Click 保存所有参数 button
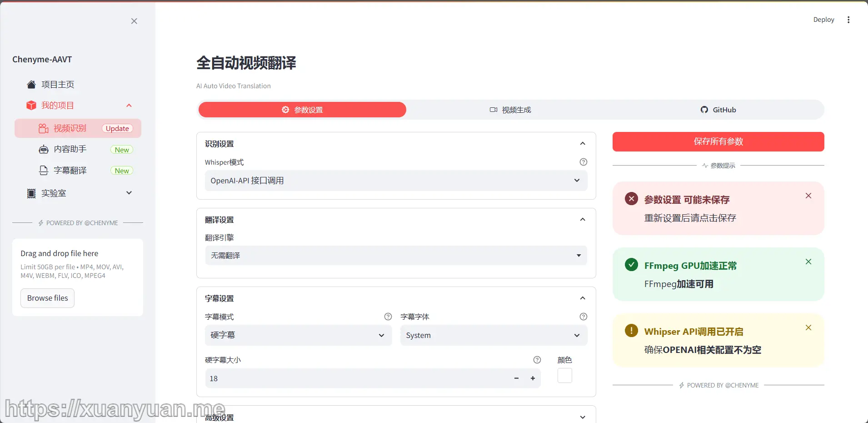This screenshot has height=423, width=868. point(718,141)
